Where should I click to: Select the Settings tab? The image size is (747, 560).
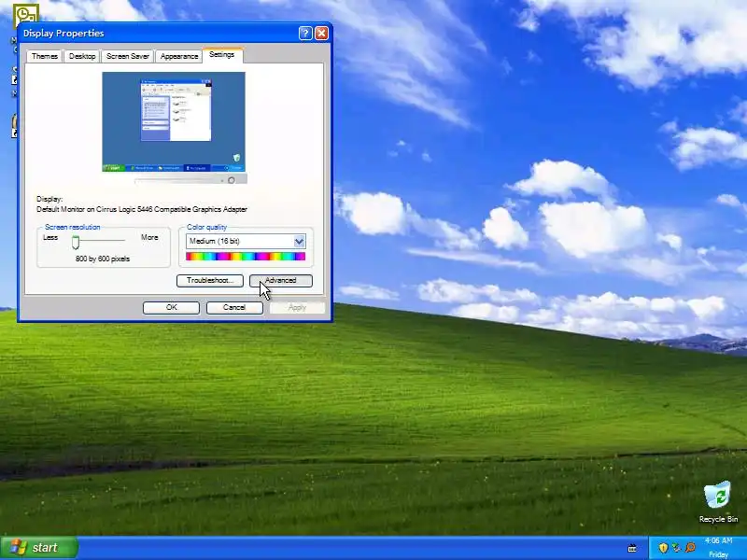(222, 55)
